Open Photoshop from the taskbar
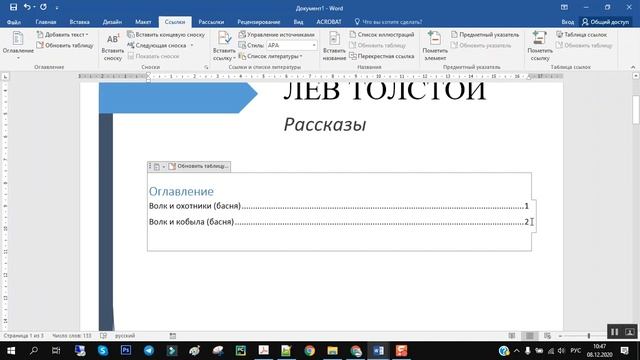 tap(126, 351)
